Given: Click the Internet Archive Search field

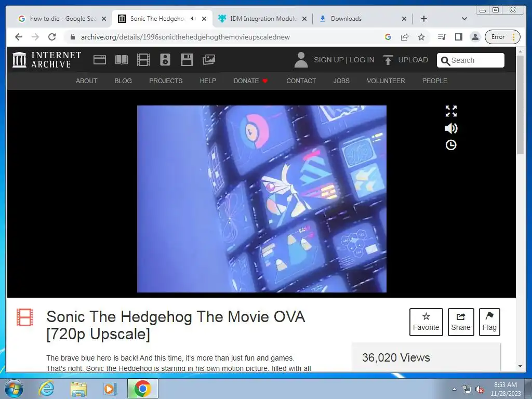Looking at the screenshot, I should (x=471, y=60).
